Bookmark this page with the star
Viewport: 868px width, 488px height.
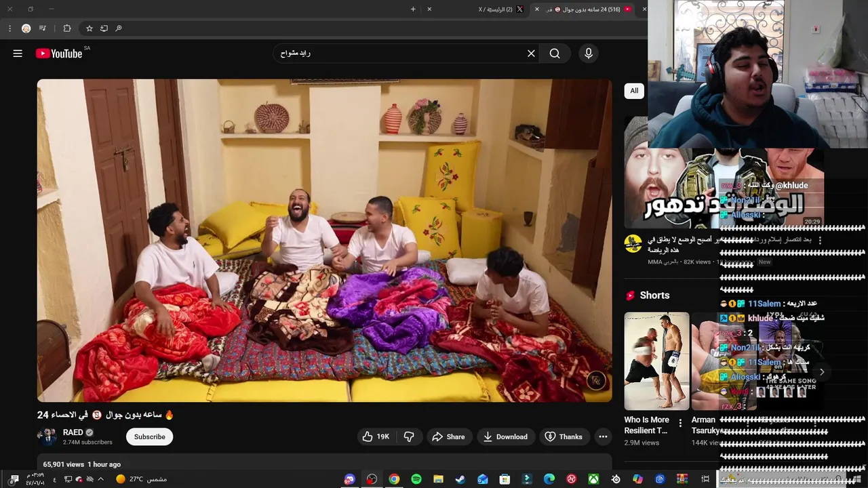[89, 28]
